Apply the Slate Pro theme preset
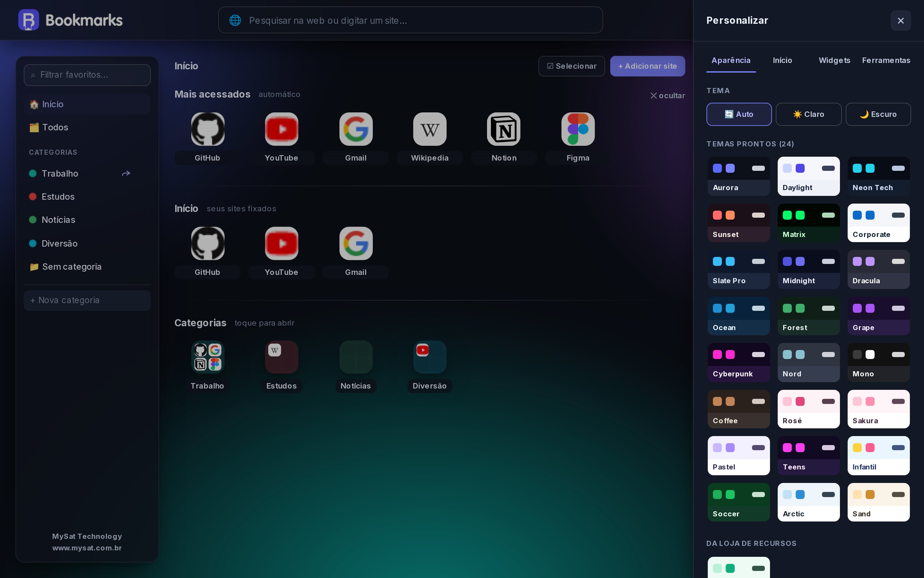This screenshot has height=578, width=924. click(739, 269)
